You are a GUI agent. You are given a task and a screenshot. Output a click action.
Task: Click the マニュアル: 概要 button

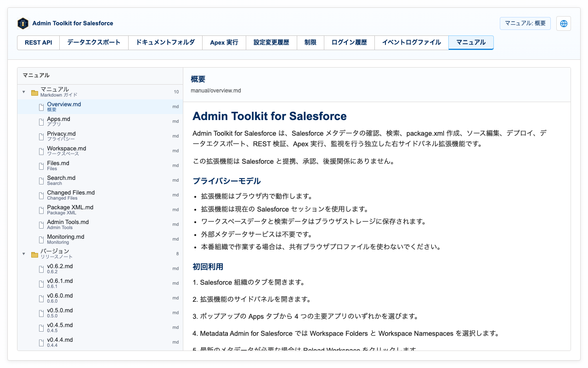click(525, 23)
